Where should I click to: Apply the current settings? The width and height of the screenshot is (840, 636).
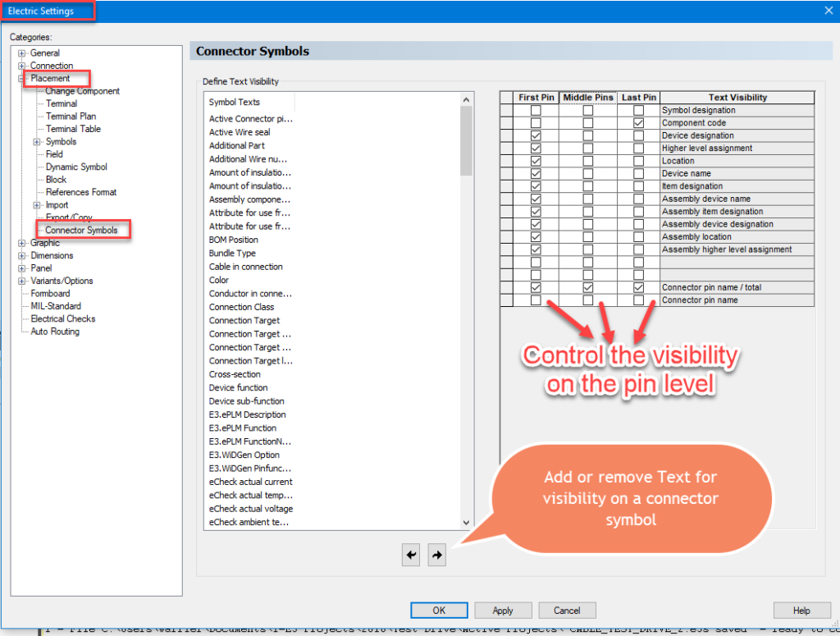pos(503,610)
